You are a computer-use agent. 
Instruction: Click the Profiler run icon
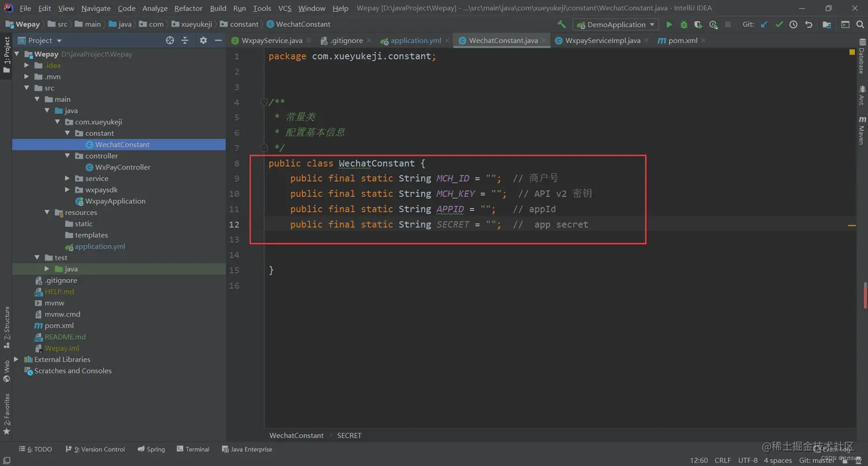[713, 25]
